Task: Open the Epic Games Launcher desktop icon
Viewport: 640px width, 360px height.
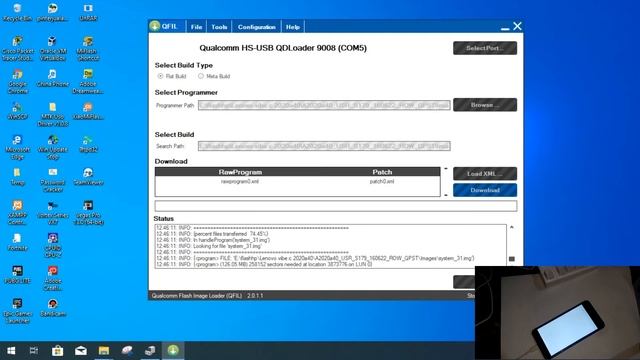Action: pos(17,311)
